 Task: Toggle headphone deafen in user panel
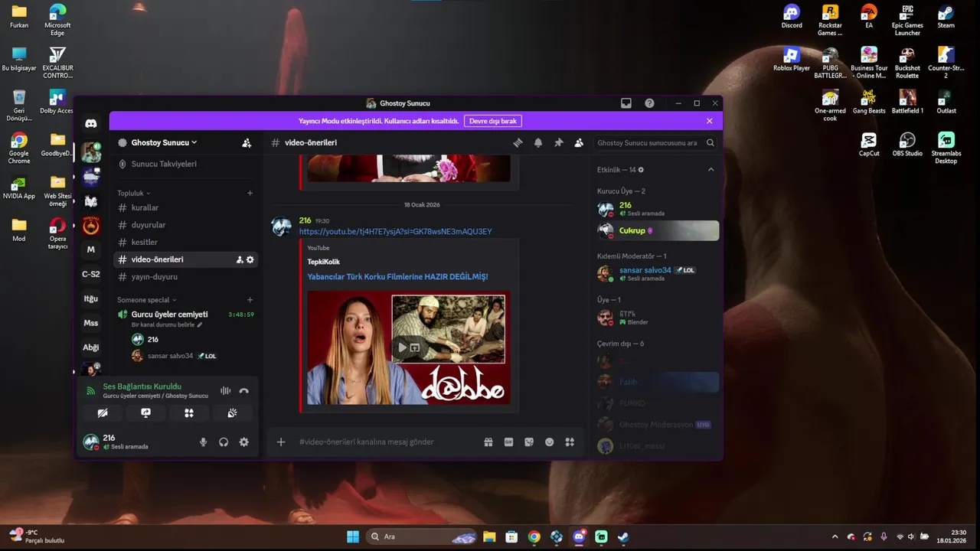224,442
